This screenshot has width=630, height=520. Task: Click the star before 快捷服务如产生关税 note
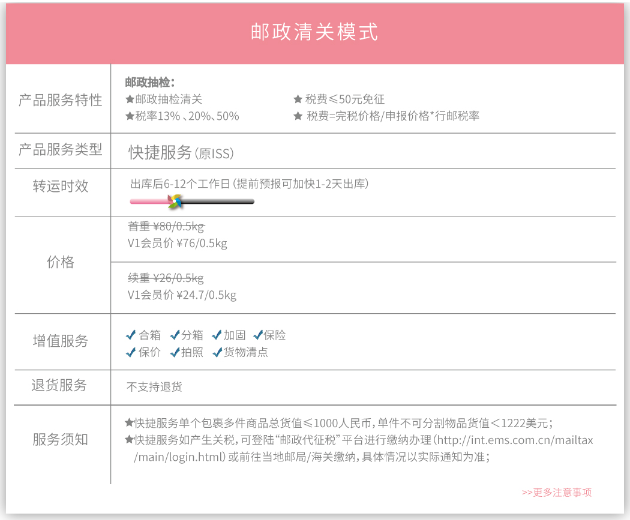click(129, 440)
